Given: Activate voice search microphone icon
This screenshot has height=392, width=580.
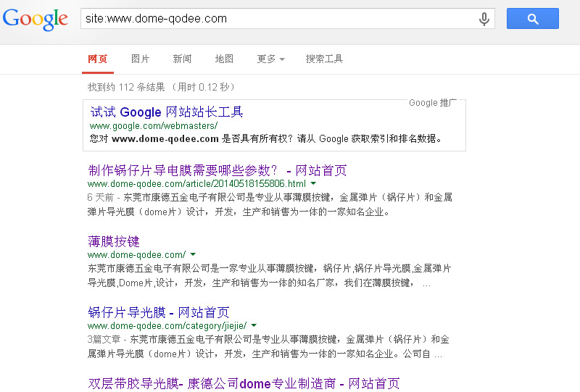Looking at the screenshot, I should 484,19.
